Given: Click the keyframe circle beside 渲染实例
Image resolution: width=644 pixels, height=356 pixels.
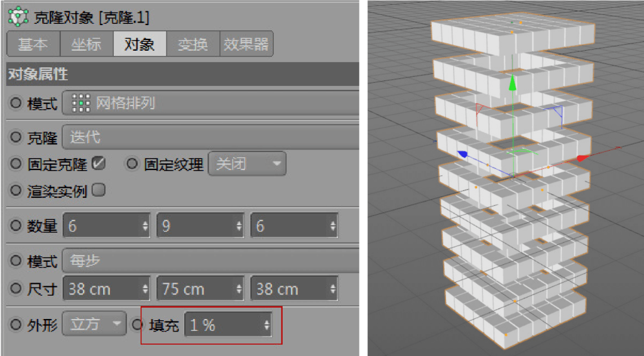Looking at the screenshot, I should pyautogui.click(x=16, y=190).
